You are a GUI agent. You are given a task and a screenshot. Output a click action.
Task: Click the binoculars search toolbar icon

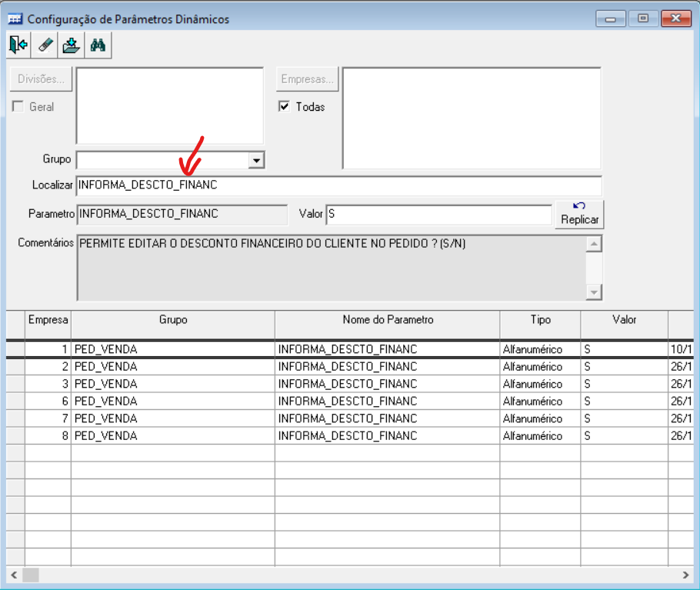point(98,45)
